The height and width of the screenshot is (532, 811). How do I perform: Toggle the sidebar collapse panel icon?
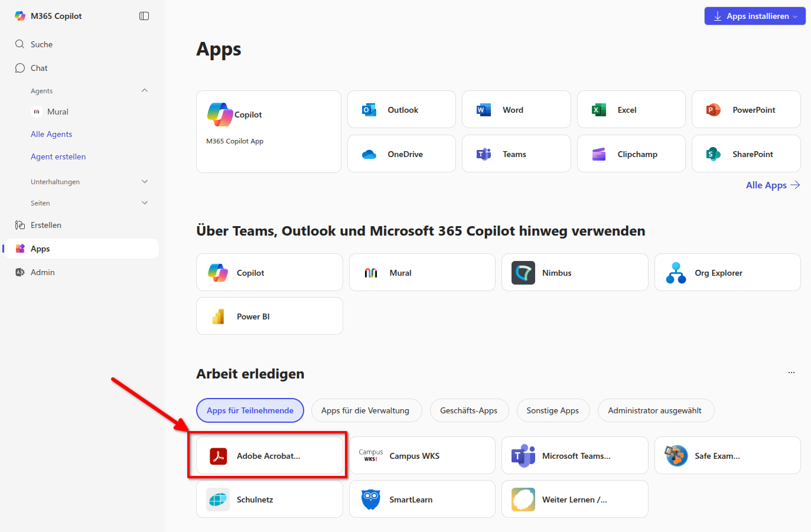pyautogui.click(x=144, y=16)
